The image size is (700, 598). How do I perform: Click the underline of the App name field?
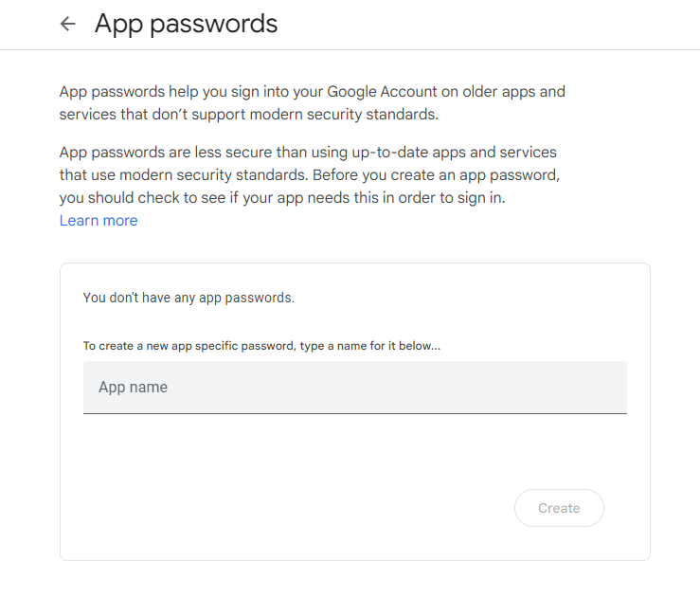click(354, 413)
